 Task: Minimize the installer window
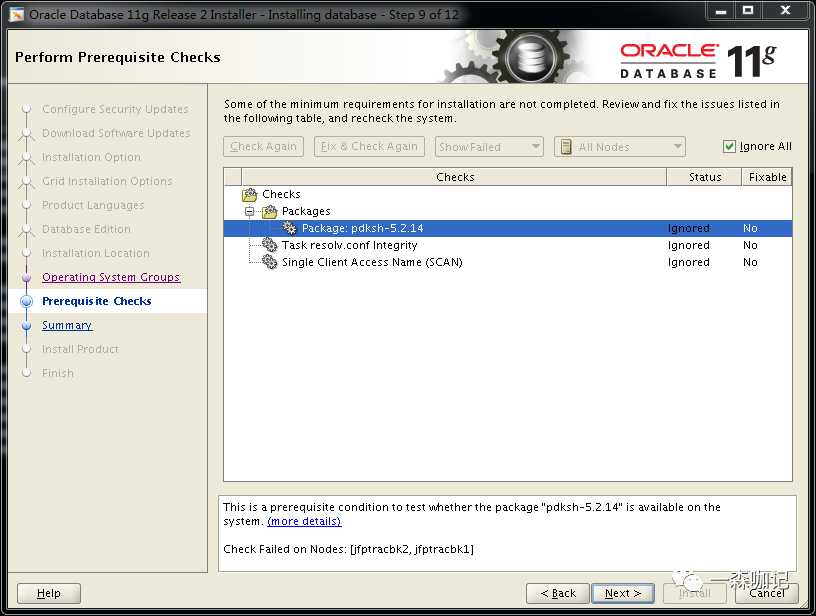[721, 10]
